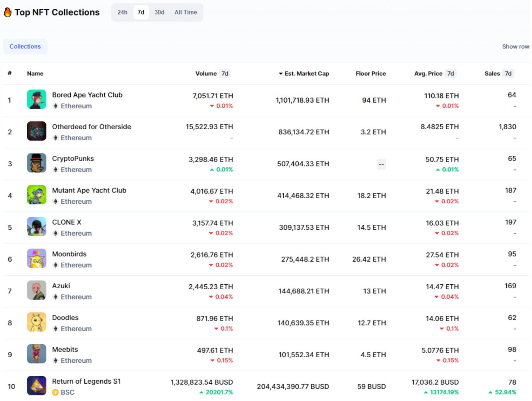Image resolution: width=532 pixels, height=401 pixels.
Task: Click the Ethereum icon under Doodles
Action: [56, 328]
